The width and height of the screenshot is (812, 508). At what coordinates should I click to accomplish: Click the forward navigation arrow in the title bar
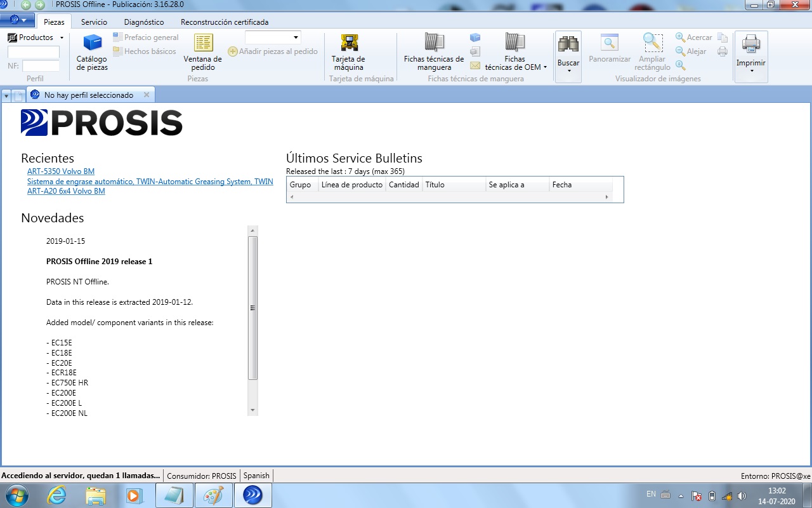tap(40, 4)
